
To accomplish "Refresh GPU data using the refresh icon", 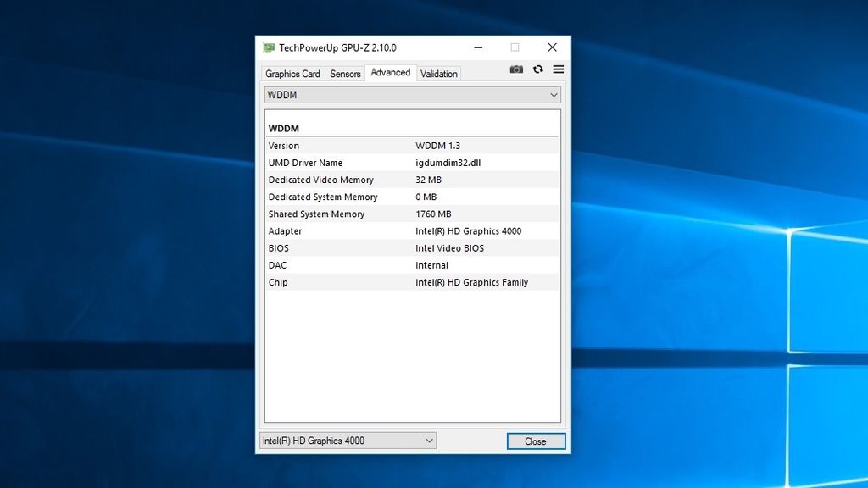I will coord(538,69).
